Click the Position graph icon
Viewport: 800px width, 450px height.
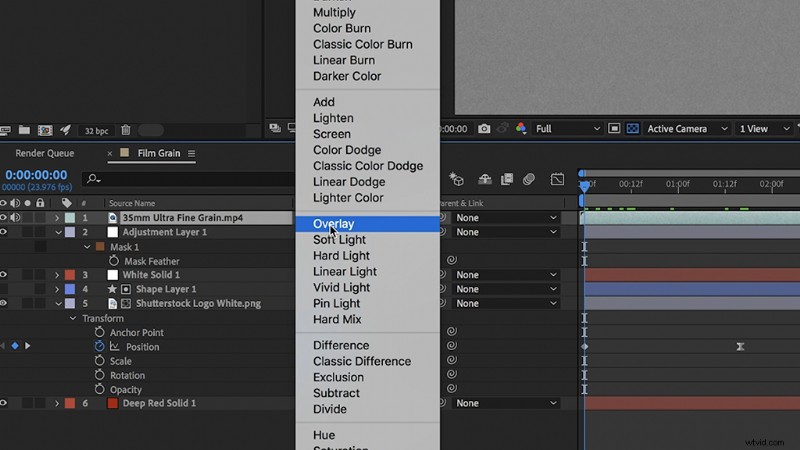115,346
